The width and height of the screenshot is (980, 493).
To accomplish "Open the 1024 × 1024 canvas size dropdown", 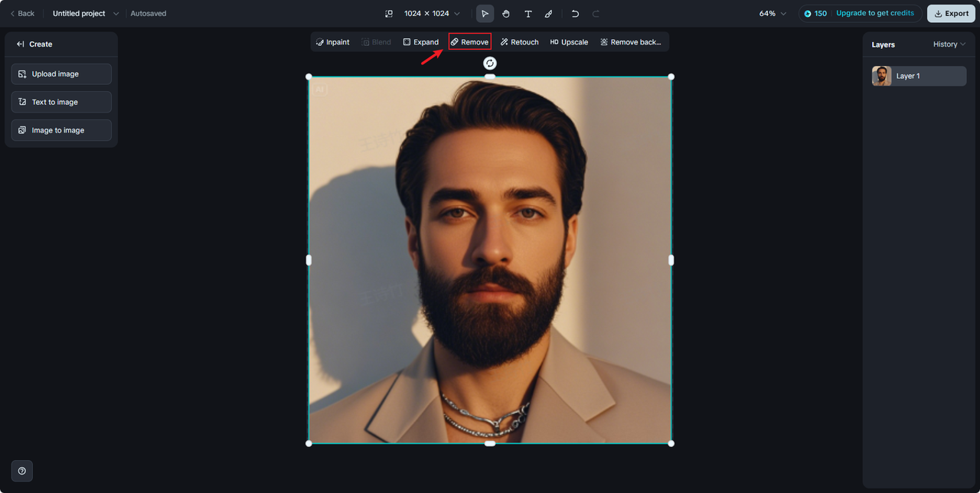I will 433,14.
